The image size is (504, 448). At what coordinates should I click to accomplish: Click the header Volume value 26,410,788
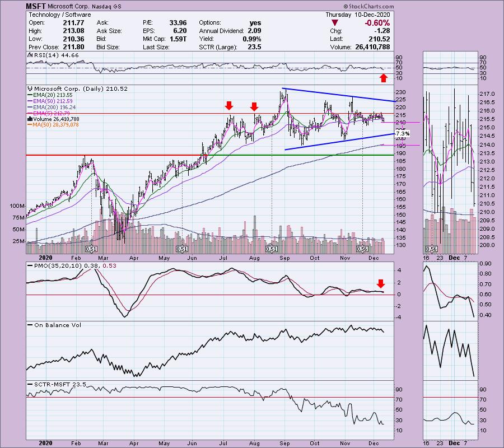372,47
